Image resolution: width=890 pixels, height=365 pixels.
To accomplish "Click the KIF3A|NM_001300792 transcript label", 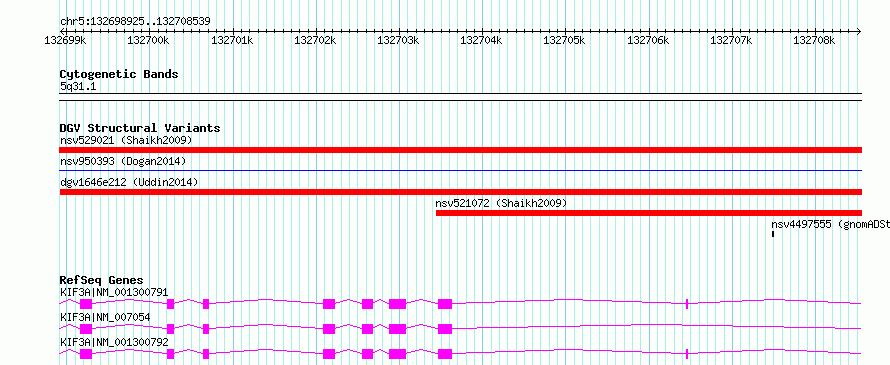I will (114, 342).
